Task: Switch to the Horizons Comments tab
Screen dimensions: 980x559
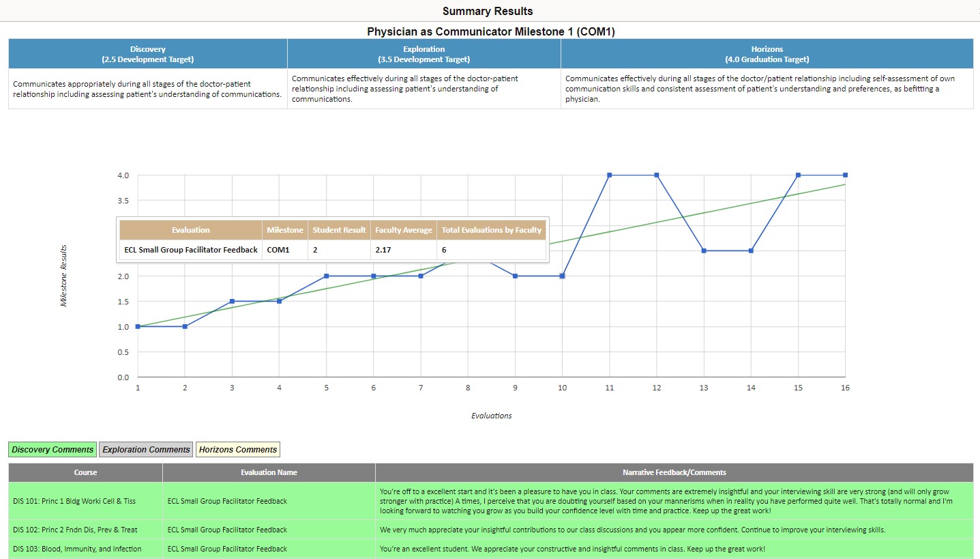Action: 238,450
